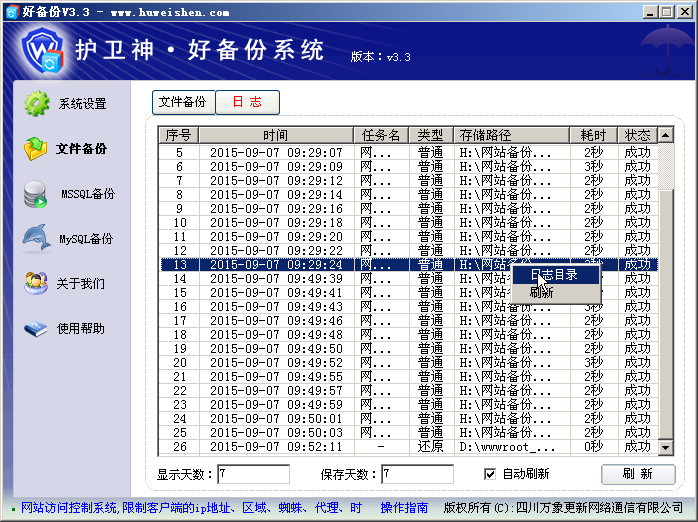This screenshot has width=698, height=522.
Task: Select log row number 25
Action: [x=409, y=433]
